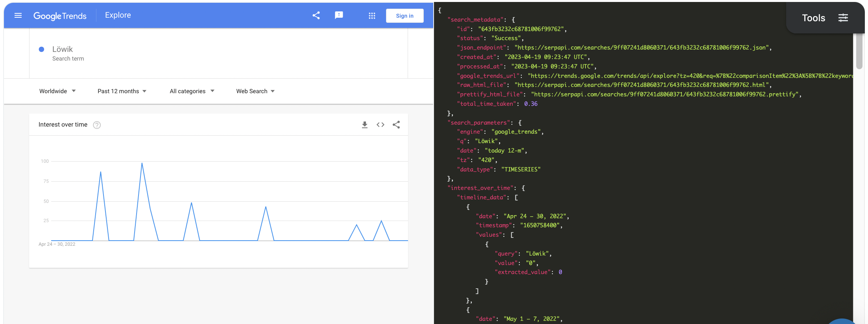The width and height of the screenshot is (868, 324).
Task: Click the "search_parameters" key
Action: click(479, 123)
